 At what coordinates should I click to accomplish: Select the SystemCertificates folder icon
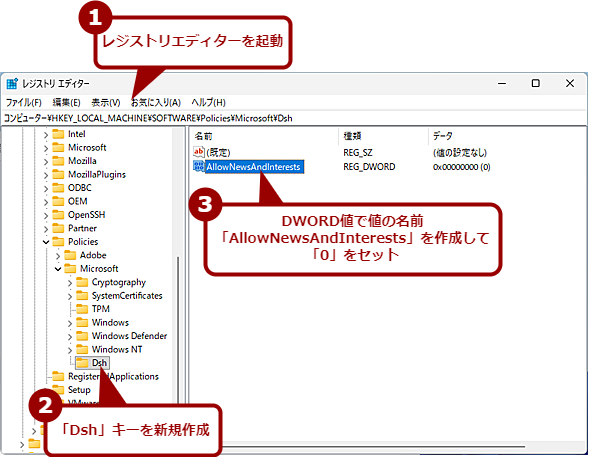tap(82, 296)
